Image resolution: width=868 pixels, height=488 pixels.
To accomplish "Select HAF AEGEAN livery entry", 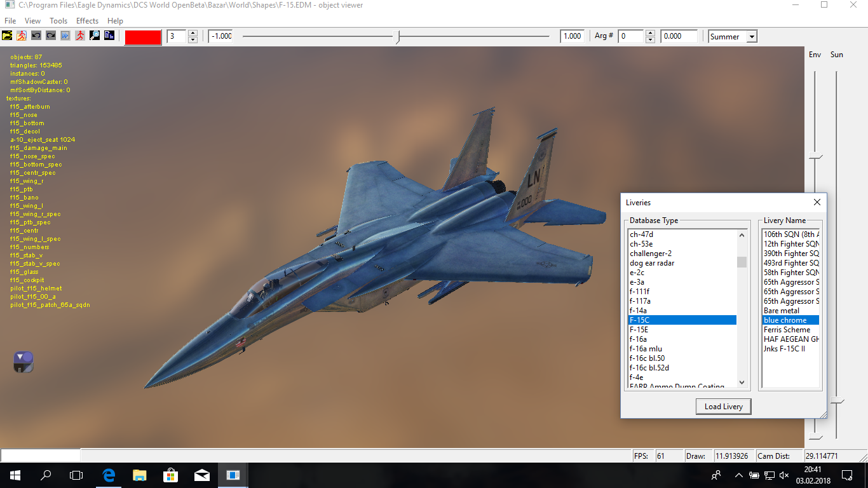I will pyautogui.click(x=790, y=339).
